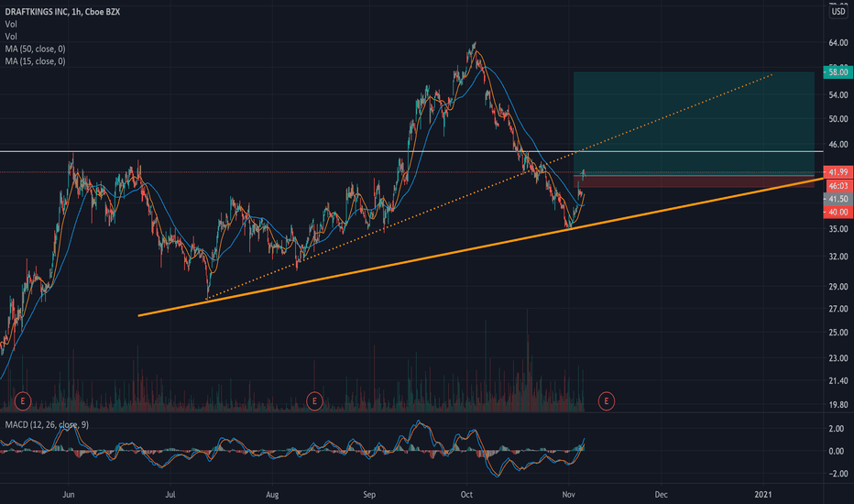
Task: Click the 58.00 target price label
Action: point(838,71)
